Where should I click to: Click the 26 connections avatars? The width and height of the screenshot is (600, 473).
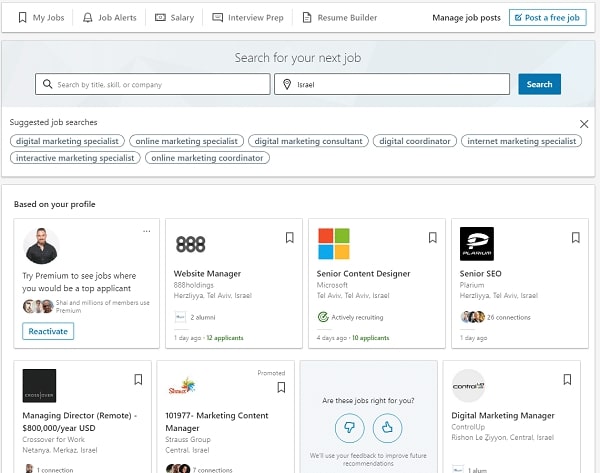(473, 317)
